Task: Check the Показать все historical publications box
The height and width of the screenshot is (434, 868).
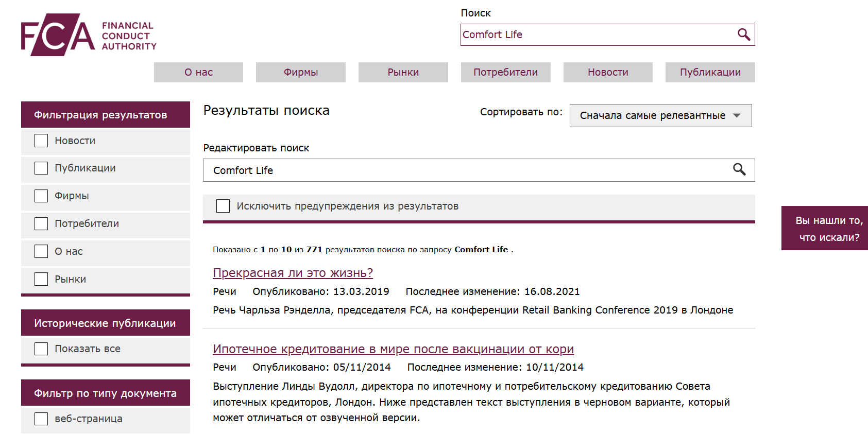Action: point(41,349)
